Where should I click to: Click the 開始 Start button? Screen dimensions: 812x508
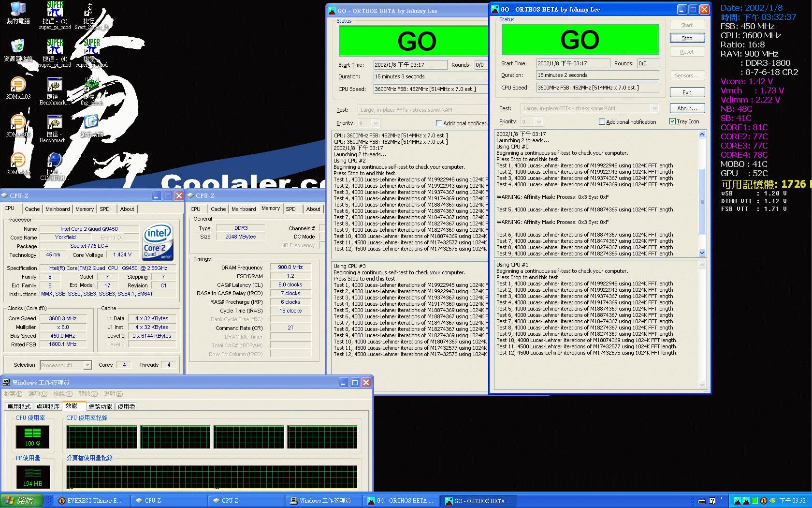[x=22, y=501]
